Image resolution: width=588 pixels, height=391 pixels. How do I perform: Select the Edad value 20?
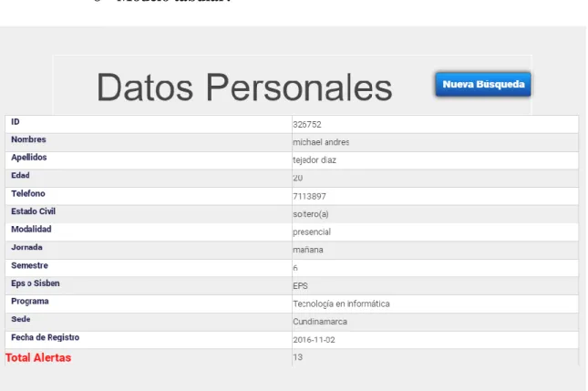298,178
